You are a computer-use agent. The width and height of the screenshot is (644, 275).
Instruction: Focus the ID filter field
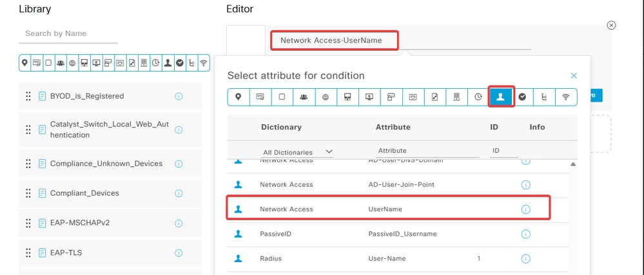[x=504, y=151]
